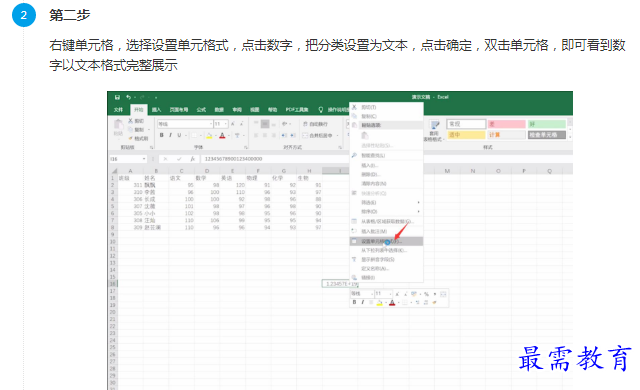Choose the 链接 (Link) entry in the context menu

[386, 277]
